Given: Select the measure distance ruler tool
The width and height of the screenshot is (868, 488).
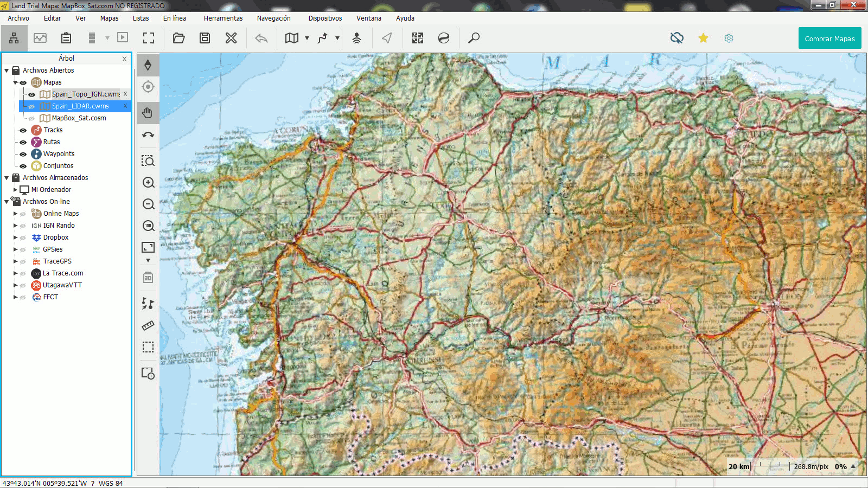Looking at the screenshot, I should [148, 326].
